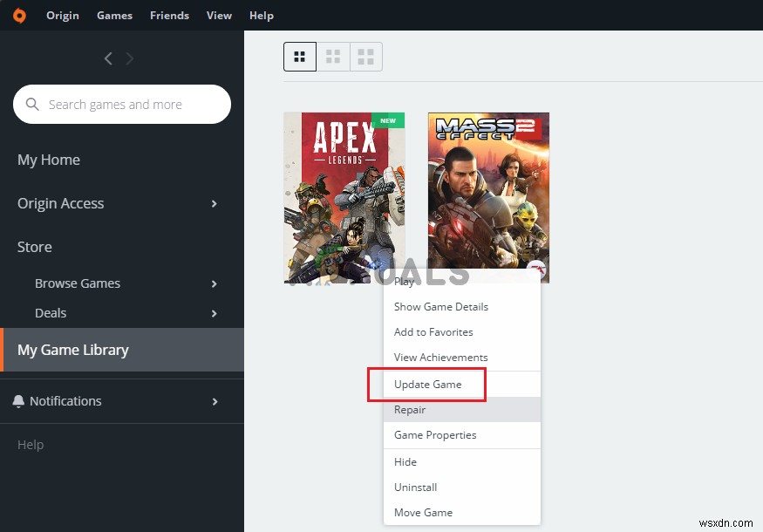Click the Notifications bell icon
The height and width of the screenshot is (532, 763).
coord(18,400)
